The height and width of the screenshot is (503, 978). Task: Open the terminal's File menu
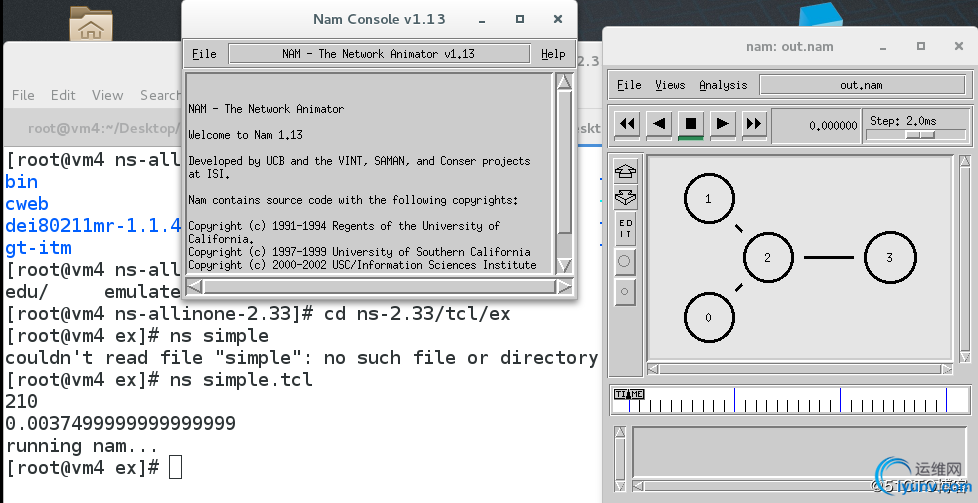coord(23,95)
